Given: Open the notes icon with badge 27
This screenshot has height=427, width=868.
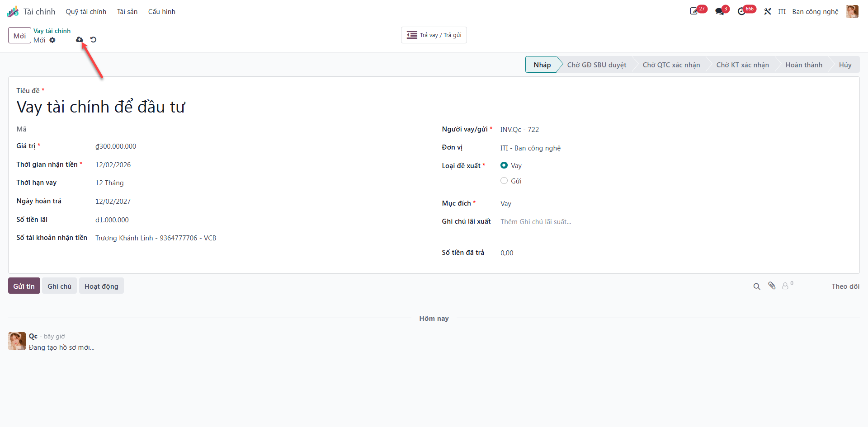Looking at the screenshot, I should 694,11.
